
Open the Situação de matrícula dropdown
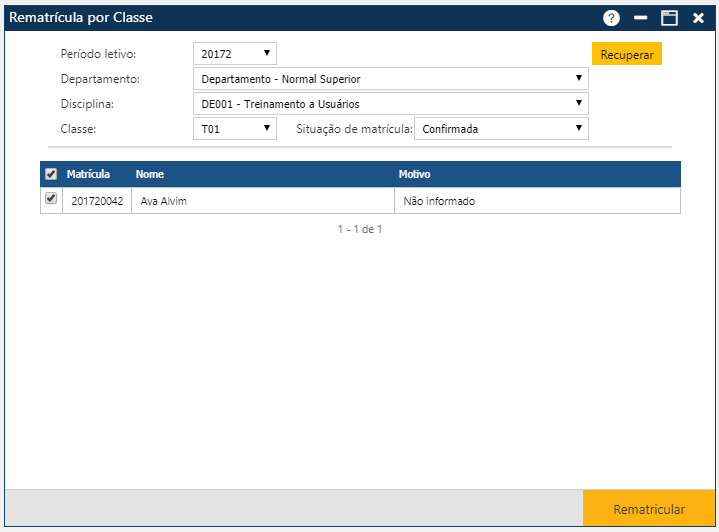pyautogui.click(x=501, y=129)
